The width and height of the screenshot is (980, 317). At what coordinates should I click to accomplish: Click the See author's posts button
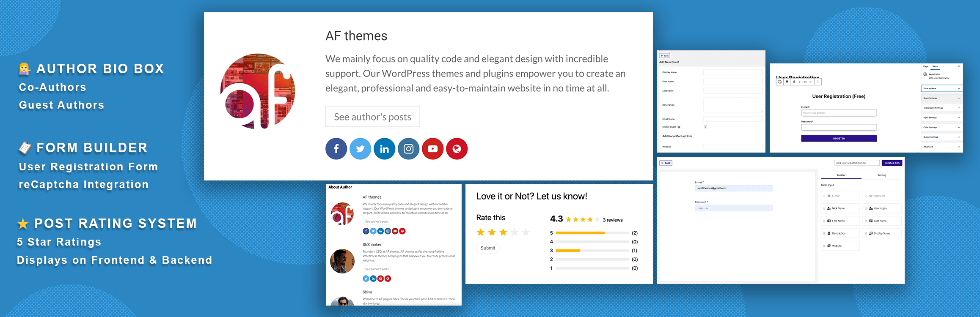(x=372, y=116)
